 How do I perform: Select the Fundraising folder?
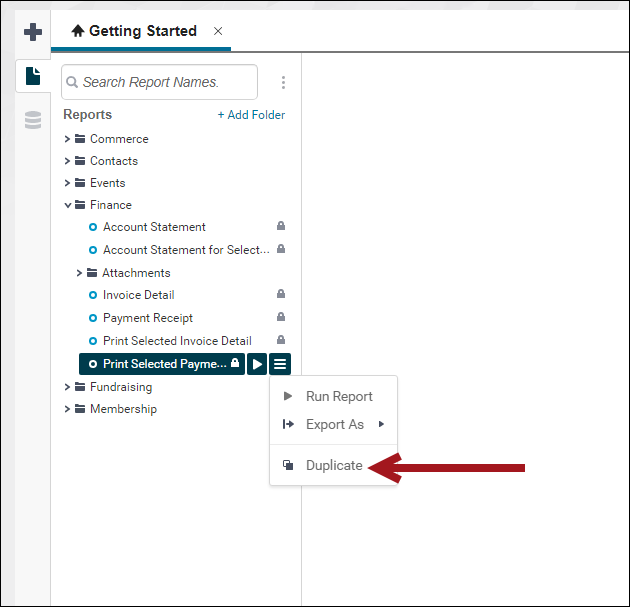pyautogui.click(x=121, y=387)
